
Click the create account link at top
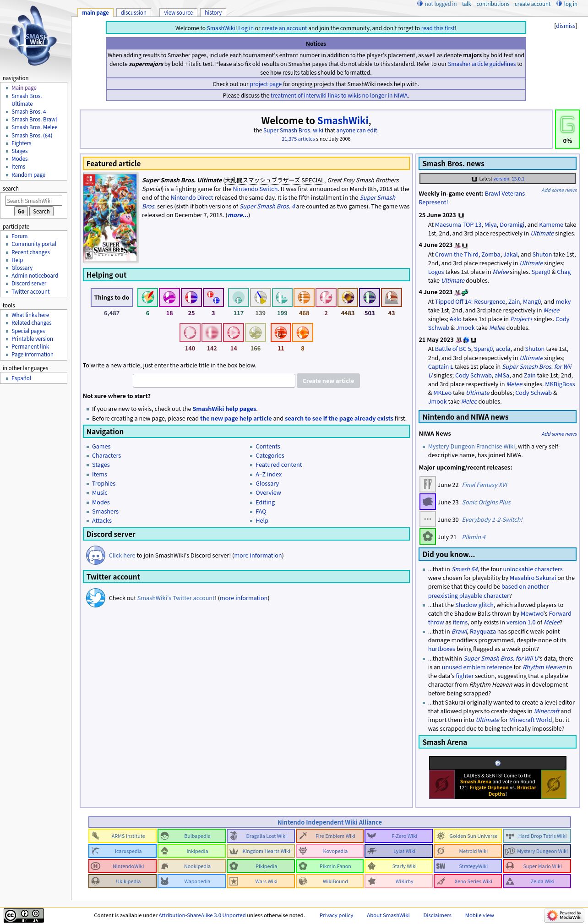coord(533,4)
